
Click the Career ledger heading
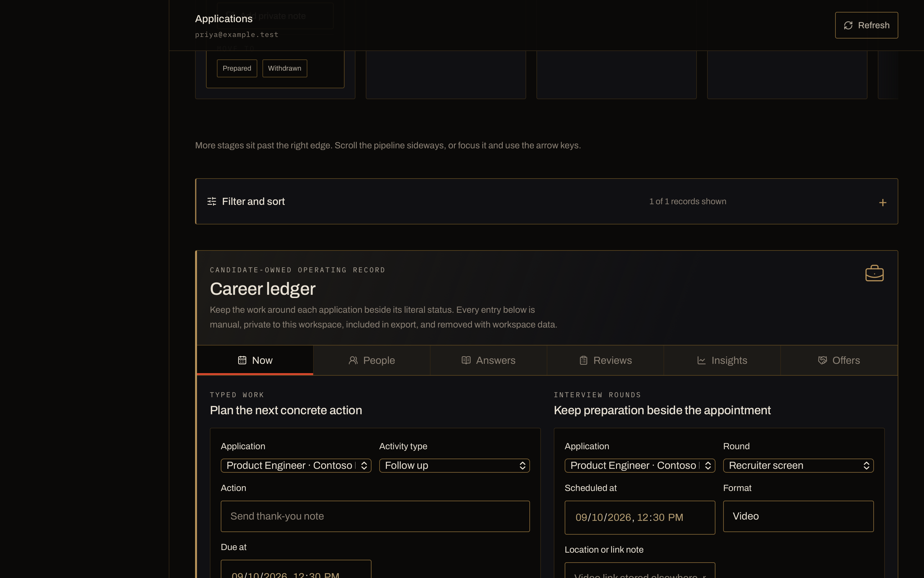tap(263, 289)
